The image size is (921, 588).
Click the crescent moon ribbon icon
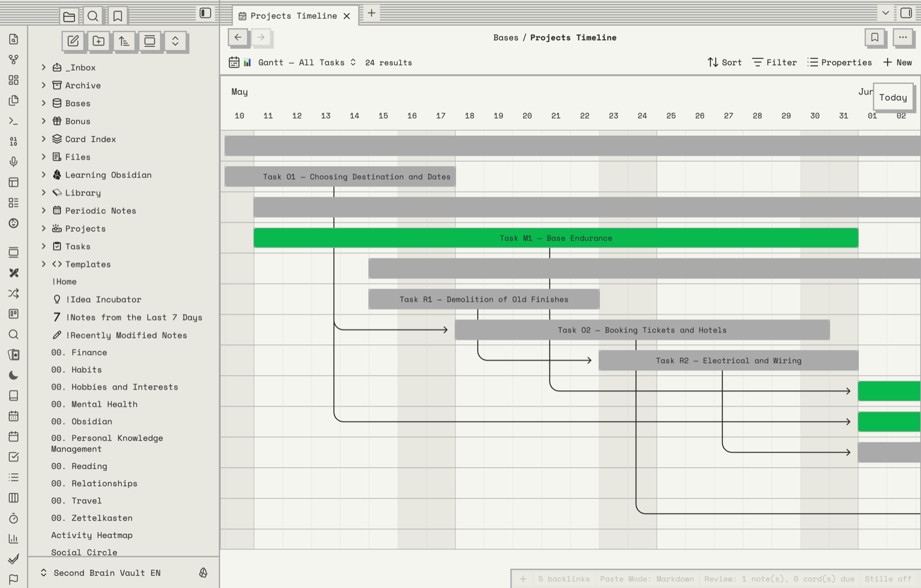14,375
